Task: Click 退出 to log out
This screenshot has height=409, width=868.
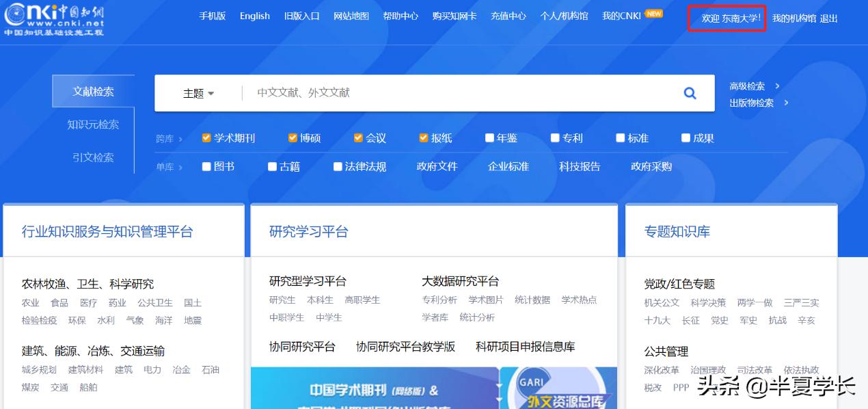Action: pos(828,18)
